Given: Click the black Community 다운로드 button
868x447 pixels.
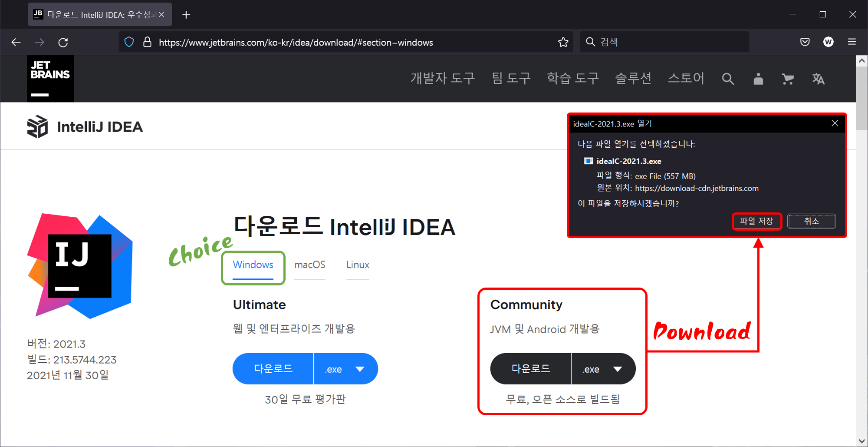Looking at the screenshot, I should (531, 369).
